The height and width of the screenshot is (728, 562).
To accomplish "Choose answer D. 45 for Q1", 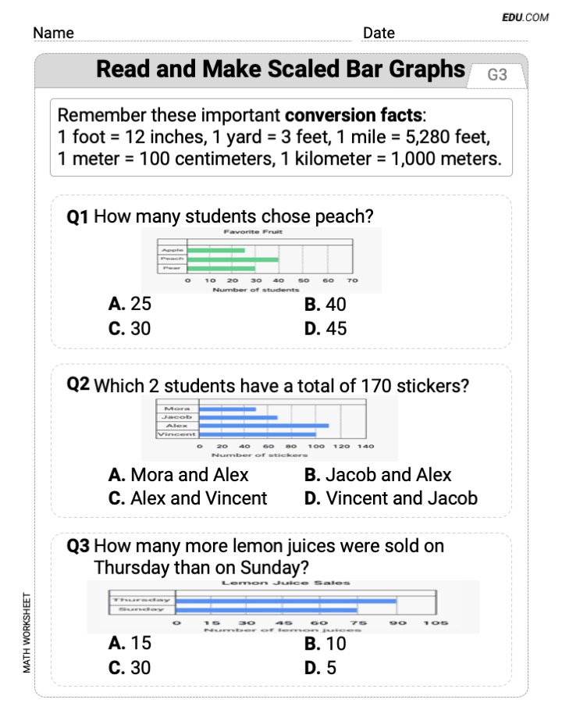I will coord(325,329).
